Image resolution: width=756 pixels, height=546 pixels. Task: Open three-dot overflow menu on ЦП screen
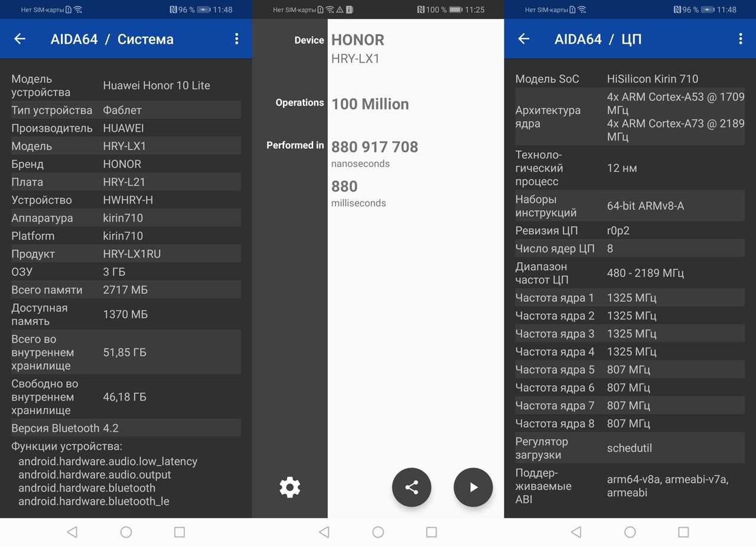[x=740, y=39]
